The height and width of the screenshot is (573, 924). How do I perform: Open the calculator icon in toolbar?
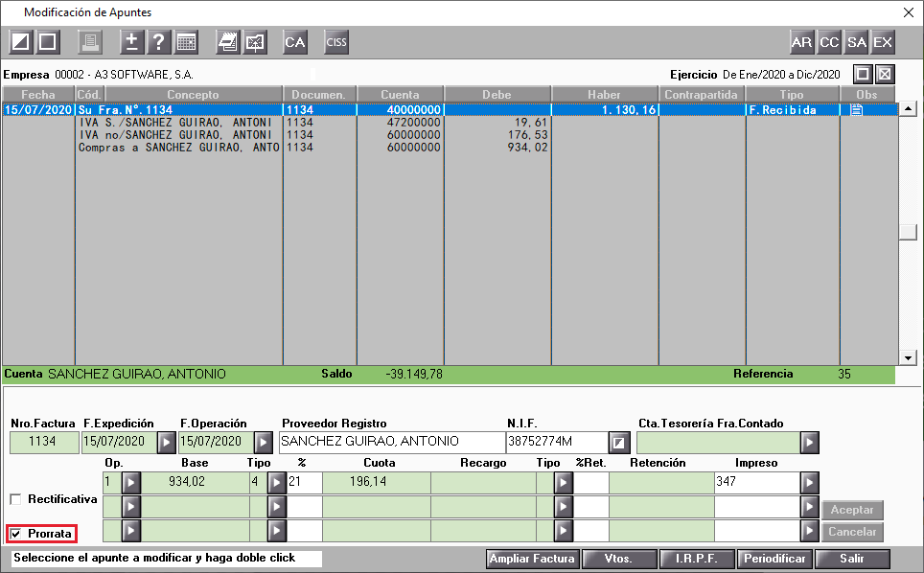[x=186, y=42]
